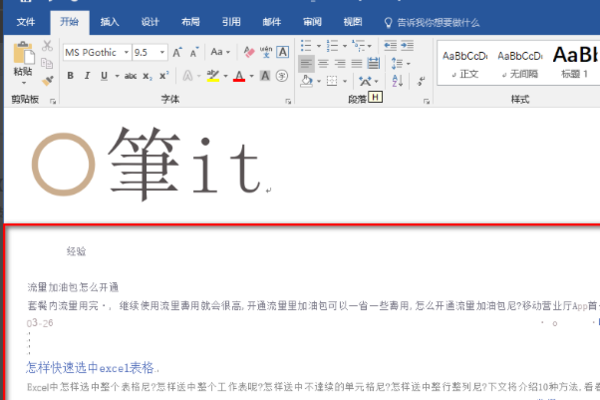Toggle Bold formatting
This screenshot has width=600, height=400.
click(x=70, y=76)
